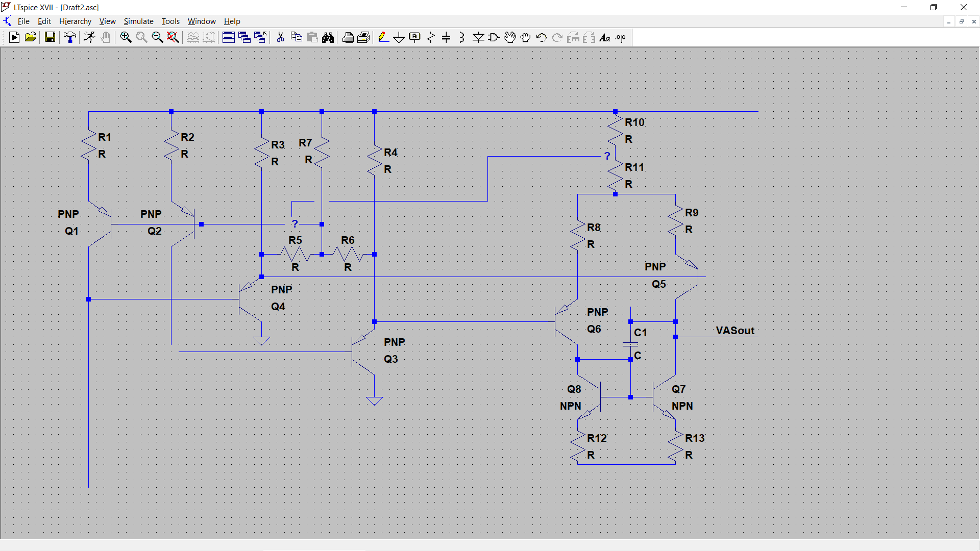Screen dimensions: 980x551
Task: Save the schematic with the floppy icon
Action: coord(50,37)
